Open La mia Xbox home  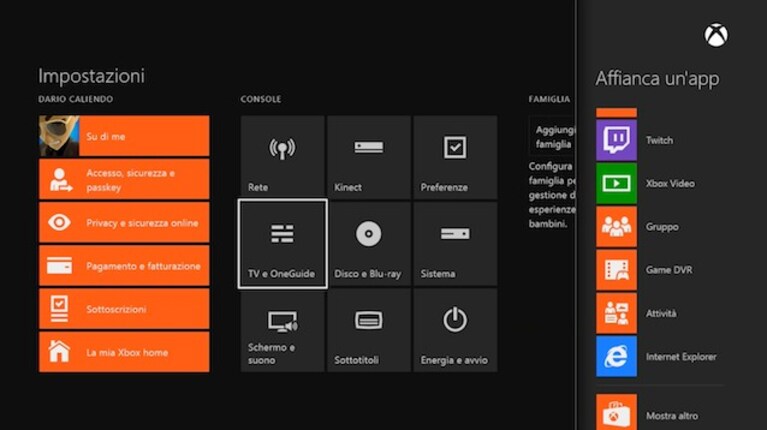click(x=124, y=352)
